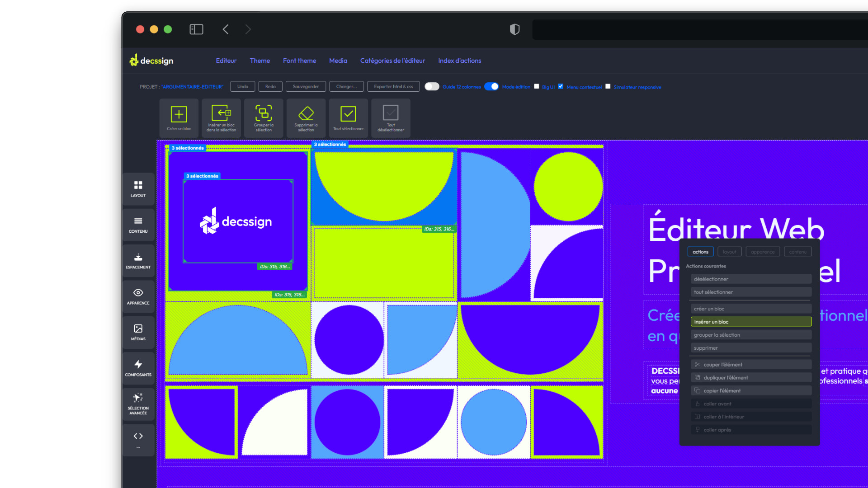Open the Composants lightning sidebar panel
This screenshot has height=488, width=868.
point(138,368)
